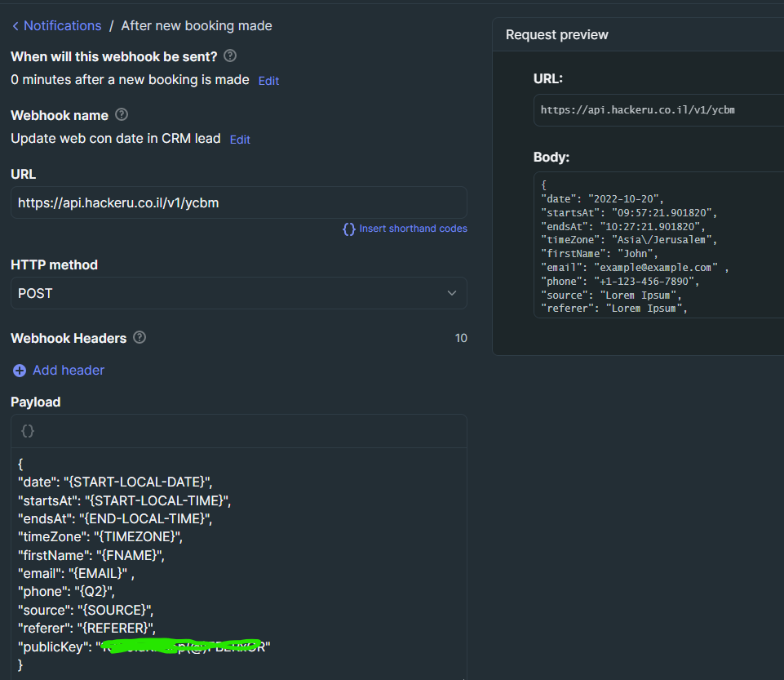Image resolution: width=784 pixels, height=680 pixels.
Task: Click into the webhook URL input field
Action: [238, 202]
